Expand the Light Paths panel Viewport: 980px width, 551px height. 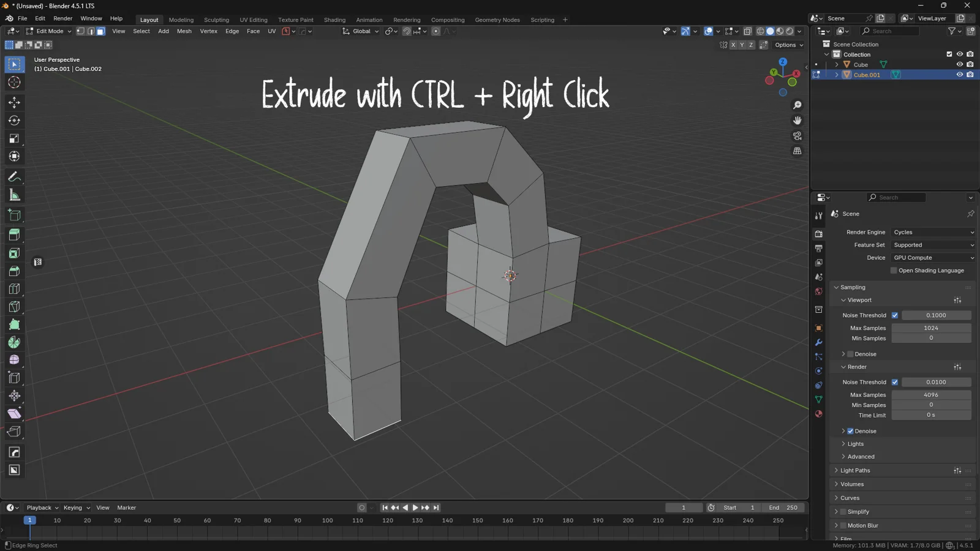tap(855, 471)
